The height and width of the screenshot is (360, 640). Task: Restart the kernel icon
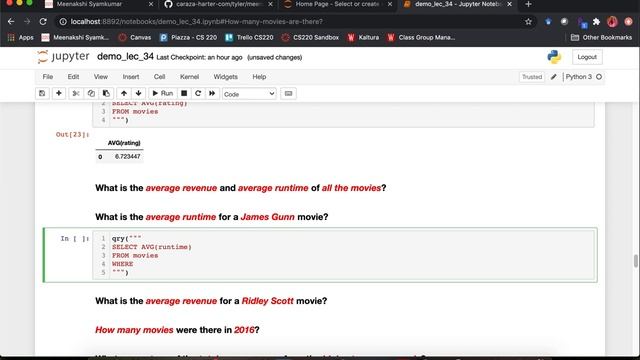click(198, 93)
